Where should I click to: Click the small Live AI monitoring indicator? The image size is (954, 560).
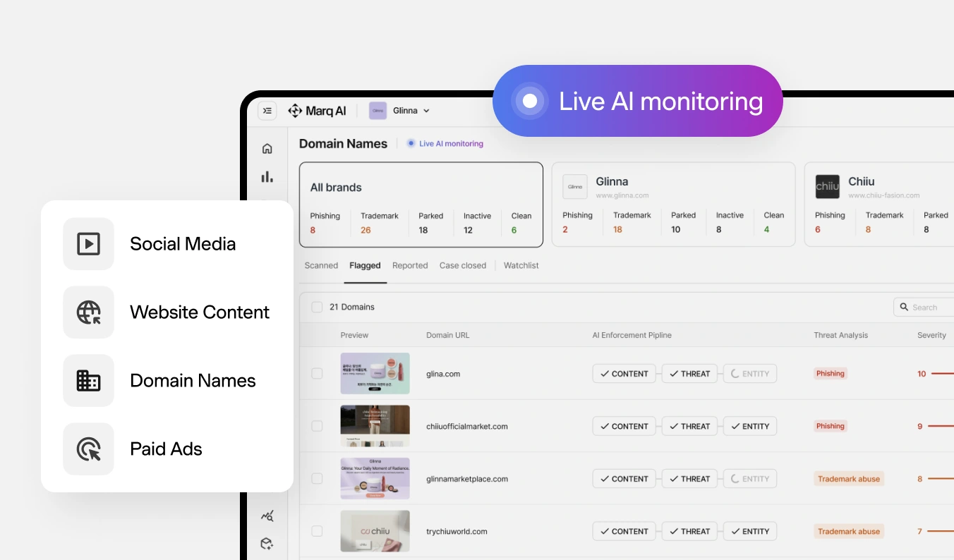[x=411, y=143]
